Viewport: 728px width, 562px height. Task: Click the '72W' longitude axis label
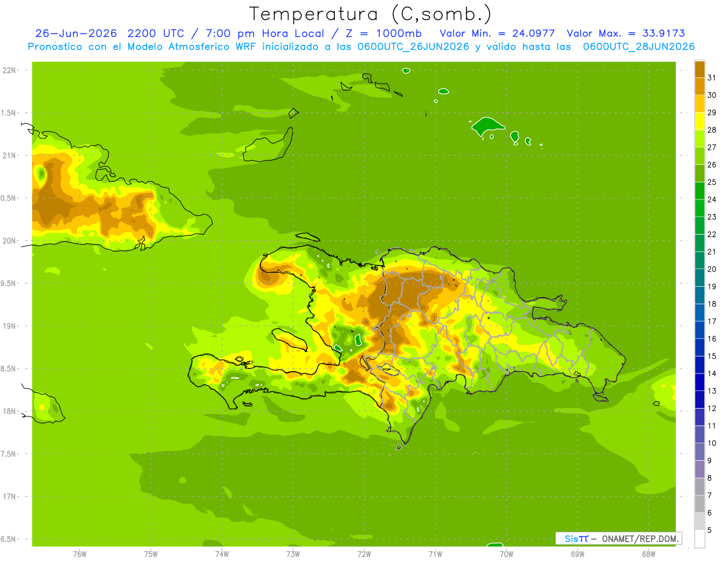[x=364, y=554]
